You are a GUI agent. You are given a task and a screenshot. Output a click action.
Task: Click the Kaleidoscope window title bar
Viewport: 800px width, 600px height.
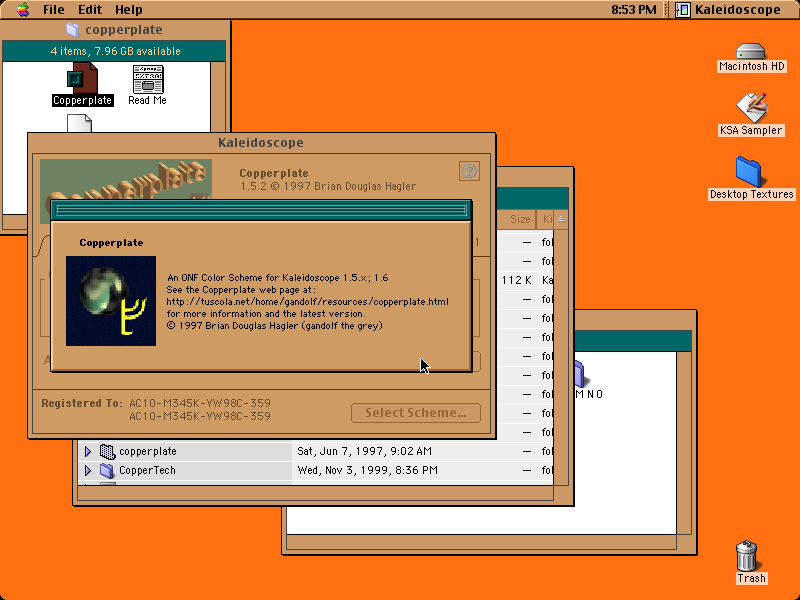(x=261, y=143)
